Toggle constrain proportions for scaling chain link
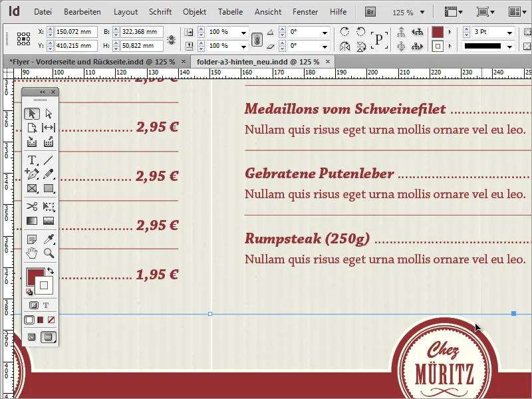 coord(257,39)
